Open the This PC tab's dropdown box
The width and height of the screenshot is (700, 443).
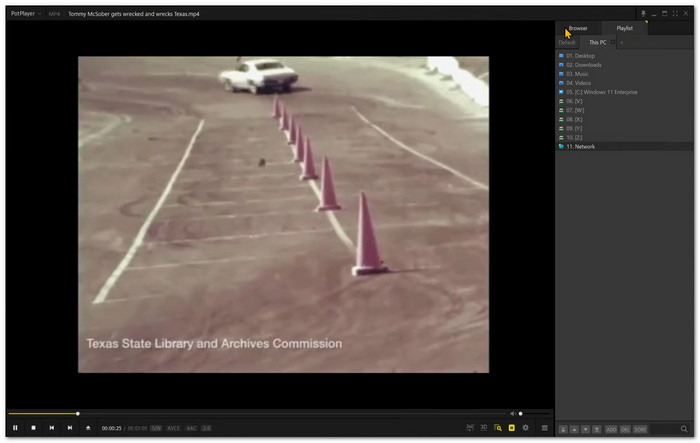click(x=613, y=42)
